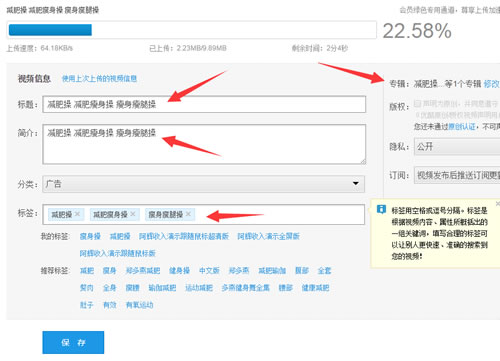Click 使用上次上传的视频信息 link
Viewport: 500px width, 361px height.
pos(99,79)
